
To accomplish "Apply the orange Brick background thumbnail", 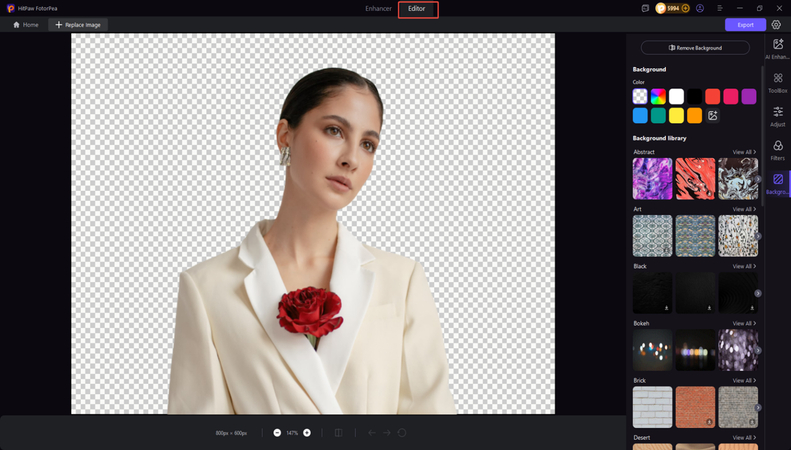I will click(695, 407).
